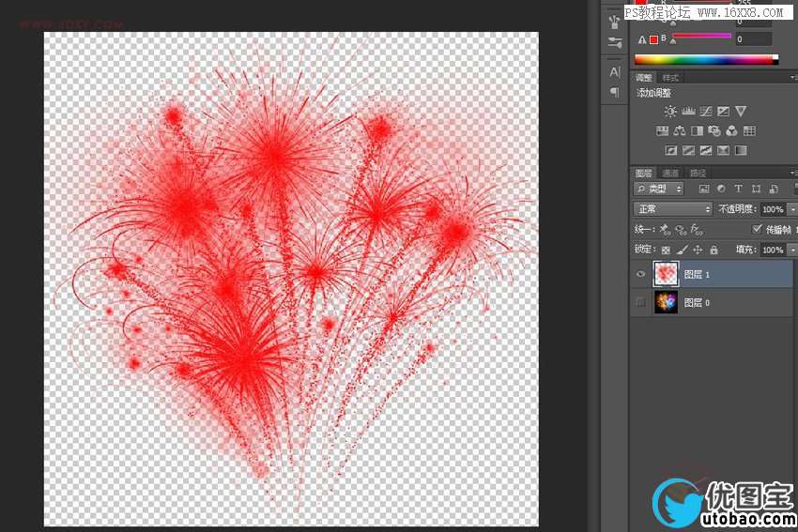798x532 pixels.
Task: Filter layers by smart objects
Action: (x=774, y=189)
